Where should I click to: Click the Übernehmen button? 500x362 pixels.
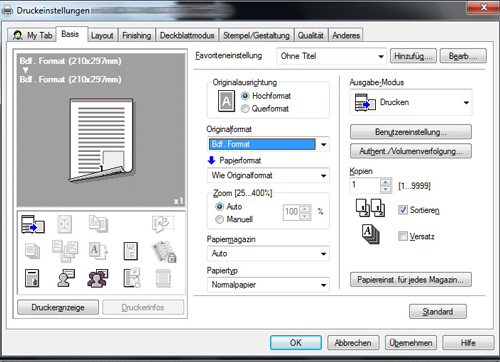(x=411, y=343)
